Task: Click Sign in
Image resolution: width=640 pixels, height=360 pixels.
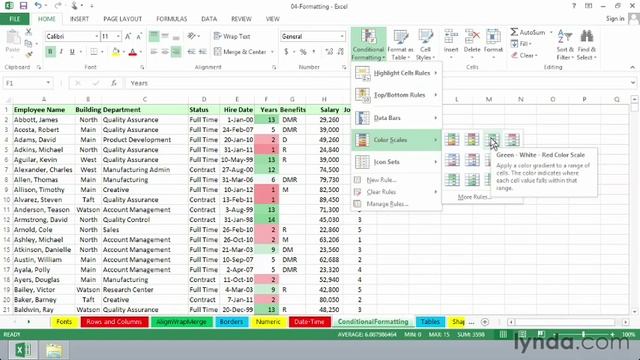Action: [x=615, y=19]
